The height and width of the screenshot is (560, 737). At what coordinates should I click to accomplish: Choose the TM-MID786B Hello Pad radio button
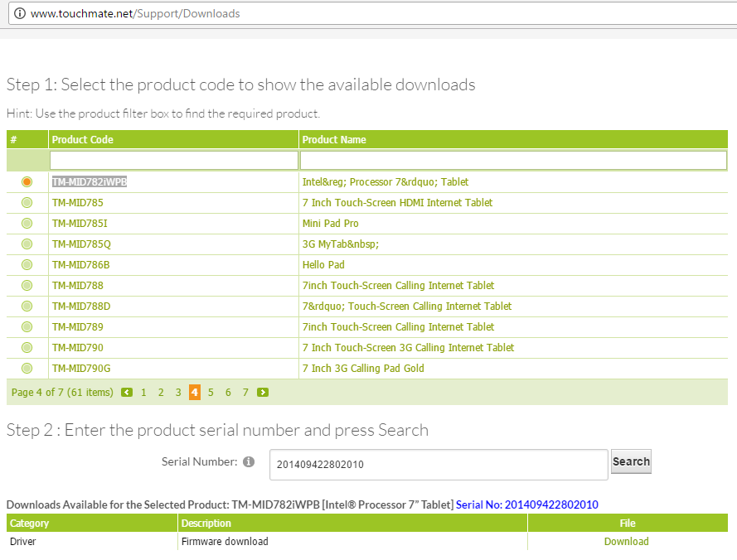27,265
